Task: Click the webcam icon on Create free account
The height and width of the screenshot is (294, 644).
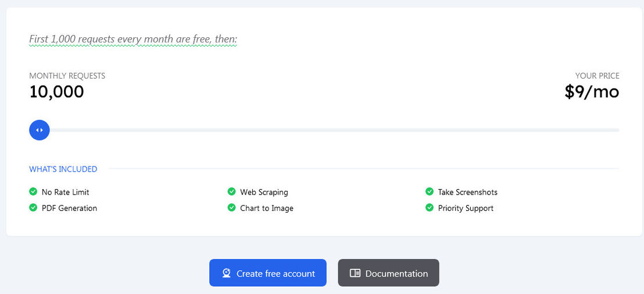Action: pyautogui.click(x=226, y=273)
